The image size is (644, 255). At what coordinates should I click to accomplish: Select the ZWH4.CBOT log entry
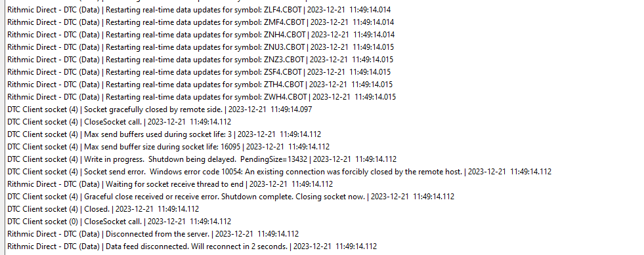[x=202, y=97]
